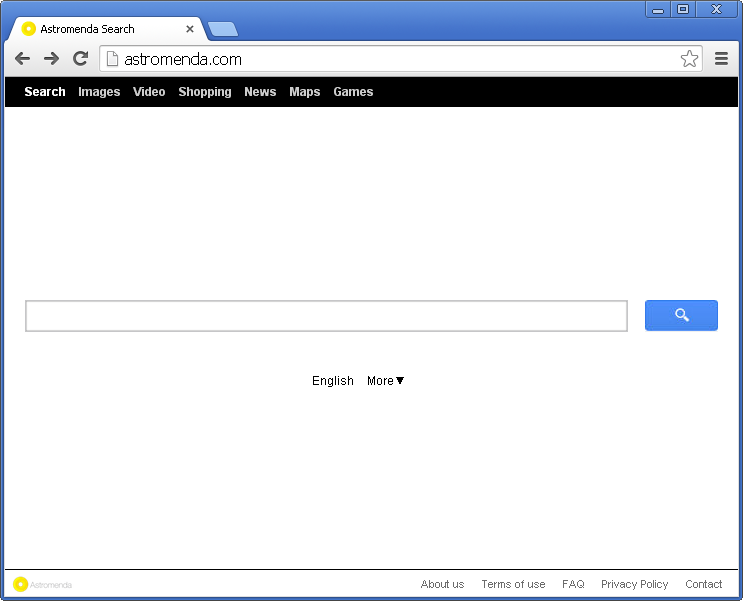Close the browser window

[x=716, y=9]
